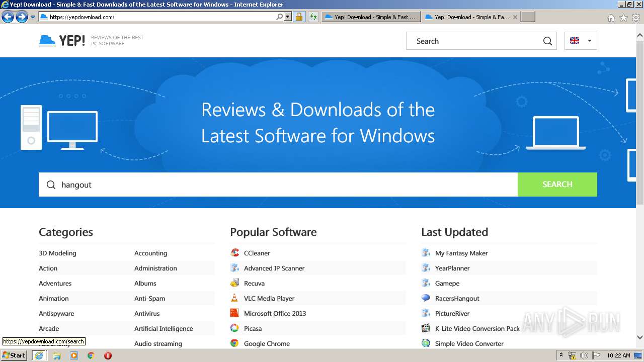644x362 pixels.
Task: Click the taskbar clock showing 10:22 AM
Action: [x=618, y=355]
